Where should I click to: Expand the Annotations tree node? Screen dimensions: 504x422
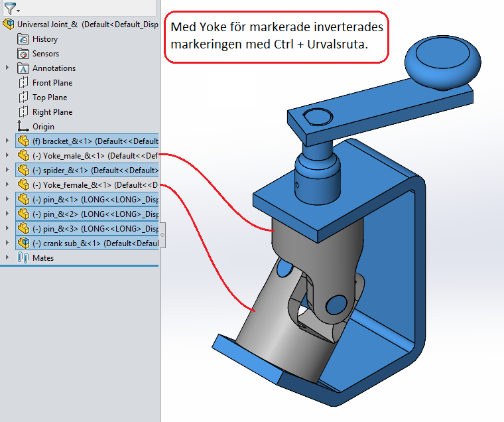point(7,68)
